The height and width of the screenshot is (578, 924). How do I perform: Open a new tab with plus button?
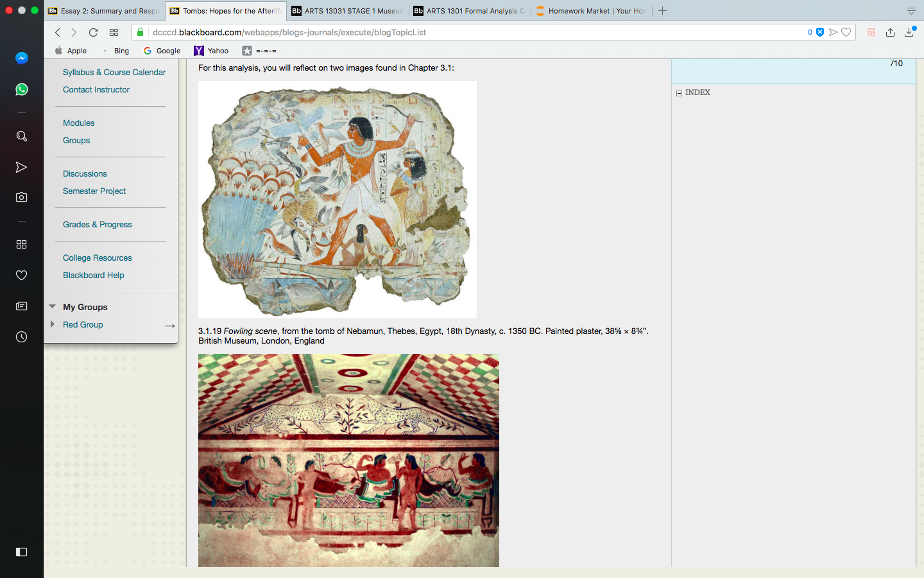(663, 11)
